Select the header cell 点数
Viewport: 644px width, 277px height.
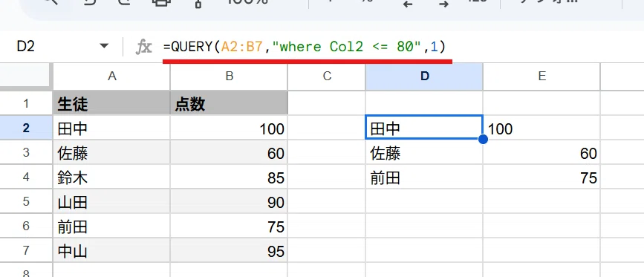coord(229,103)
